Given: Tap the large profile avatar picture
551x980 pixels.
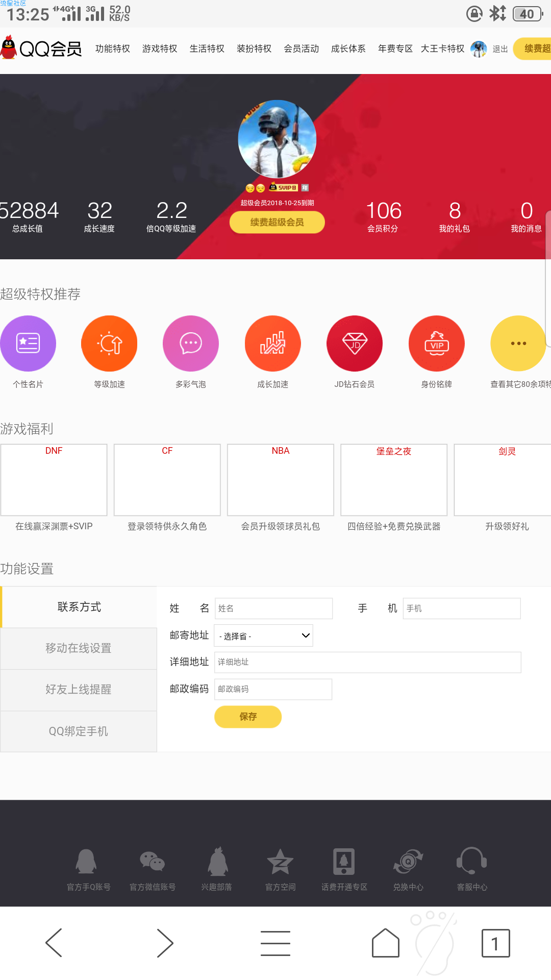Looking at the screenshot, I should [277, 139].
